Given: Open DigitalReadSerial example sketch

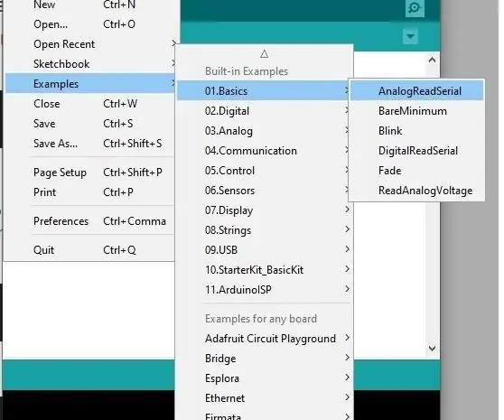Looking at the screenshot, I should pos(417,151).
